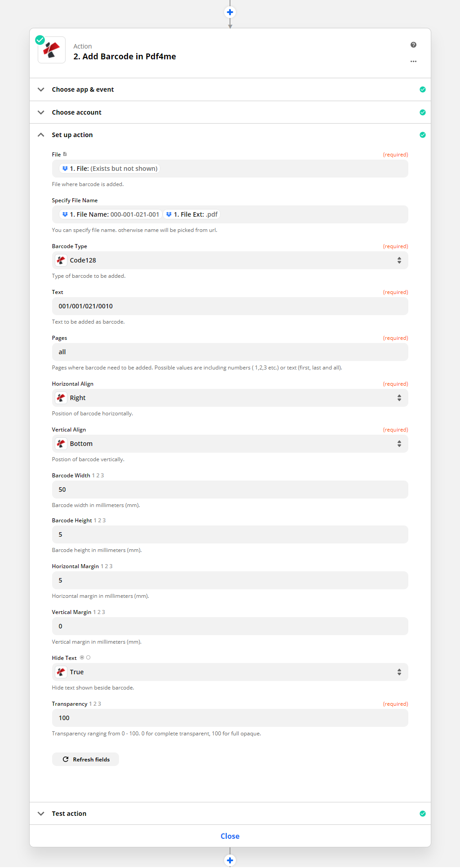The height and width of the screenshot is (868, 460).
Task: Expand the Choose account section
Action: pyautogui.click(x=76, y=112)
